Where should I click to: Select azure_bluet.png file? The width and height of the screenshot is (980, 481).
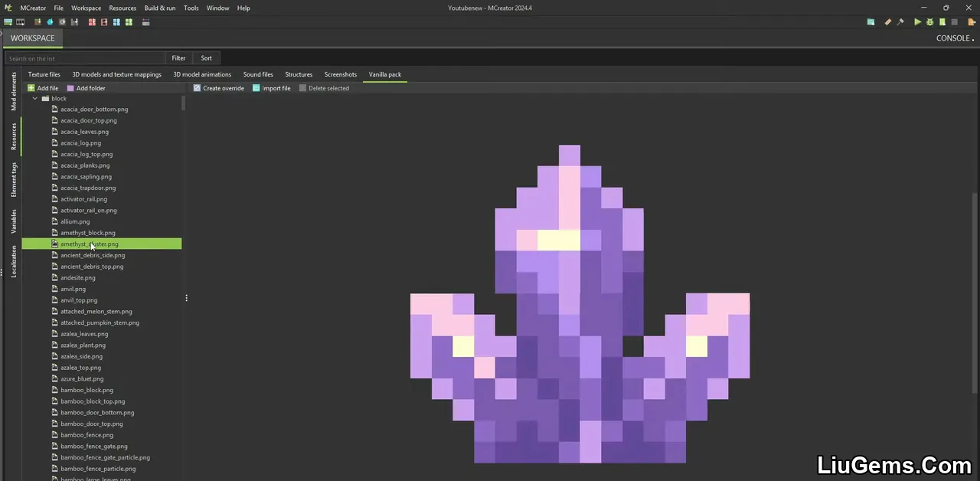click(82, 379)
